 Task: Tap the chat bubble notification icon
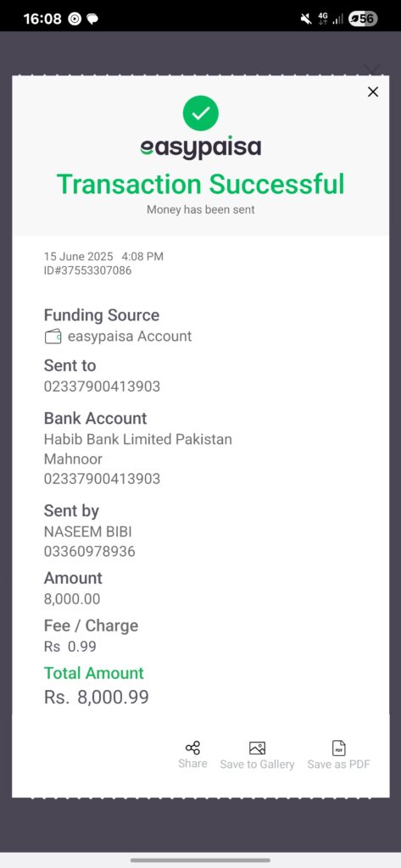93,19
